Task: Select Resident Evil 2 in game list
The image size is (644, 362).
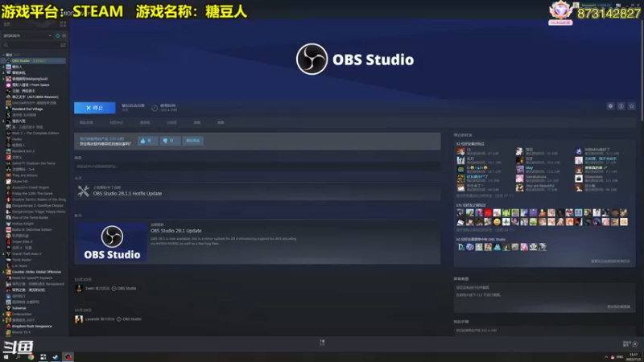Action: coord(23,151)
